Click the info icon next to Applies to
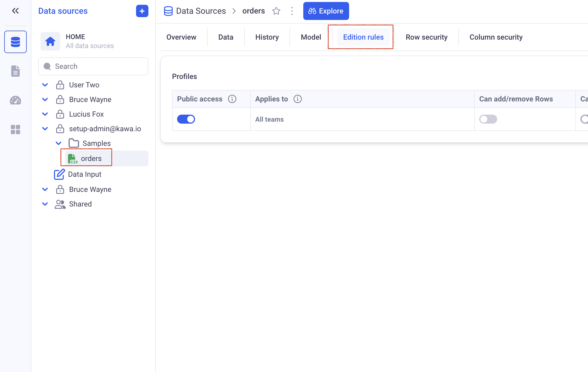Viewport: 588px width, 372px height. click(298, 99)
